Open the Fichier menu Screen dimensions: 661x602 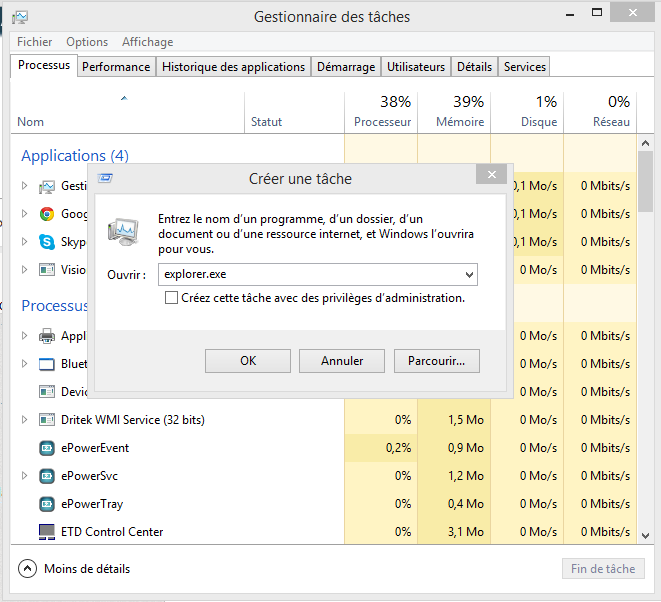(x=35, y=42)
